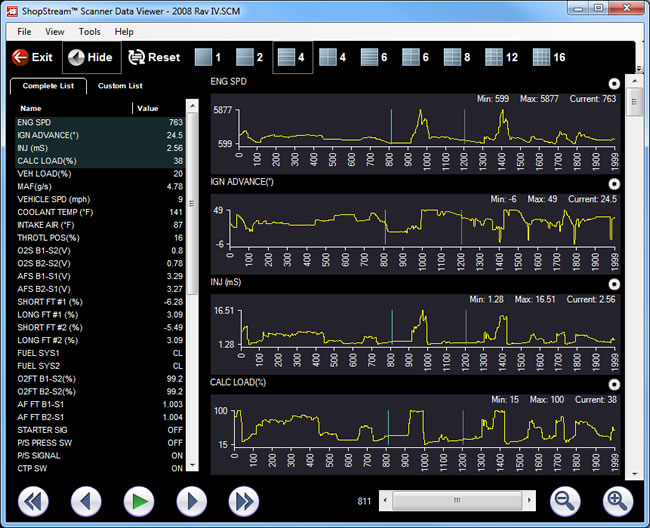Zoom in using the magnifier plus icon
The height and width of the screenshot is (528, 650).
(618, 500)
